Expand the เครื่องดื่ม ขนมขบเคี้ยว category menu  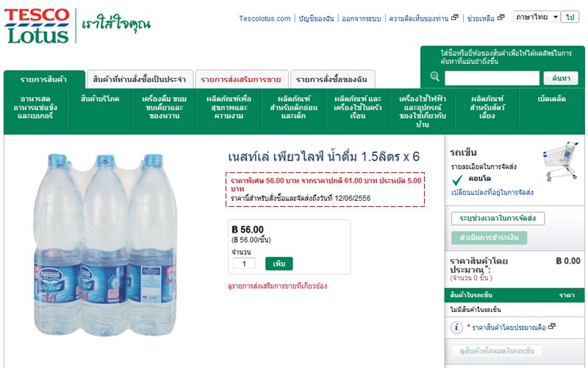pos(164,107)
